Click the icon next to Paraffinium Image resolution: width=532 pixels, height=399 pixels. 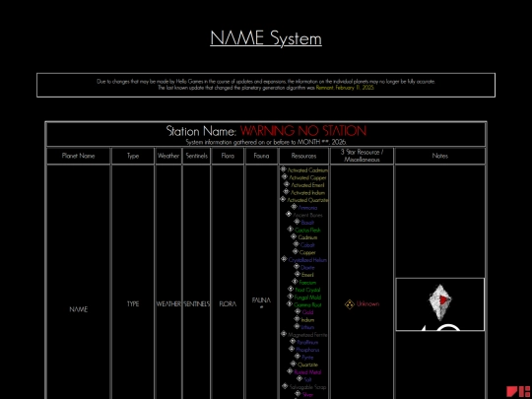click(293, 341)
